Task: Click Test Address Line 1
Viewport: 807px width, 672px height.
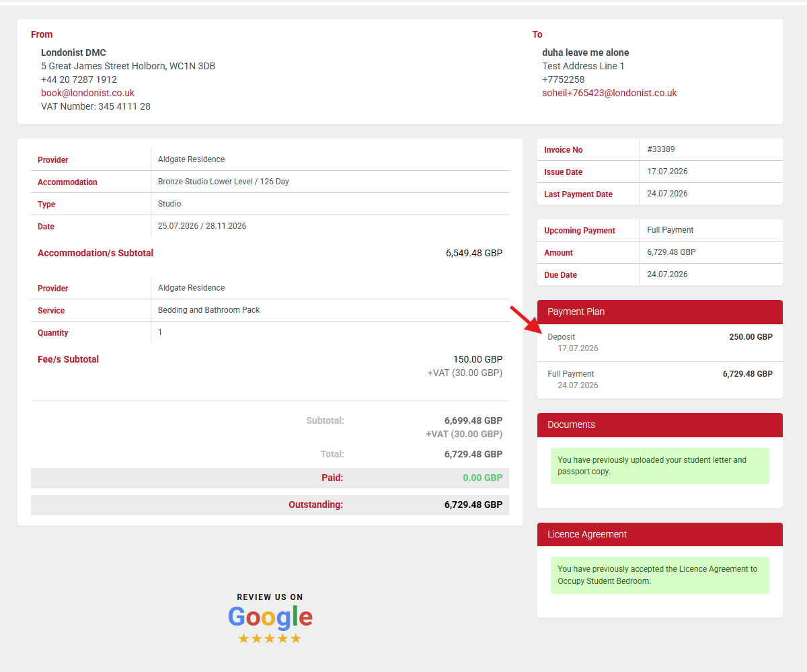Action: (583, 66)
